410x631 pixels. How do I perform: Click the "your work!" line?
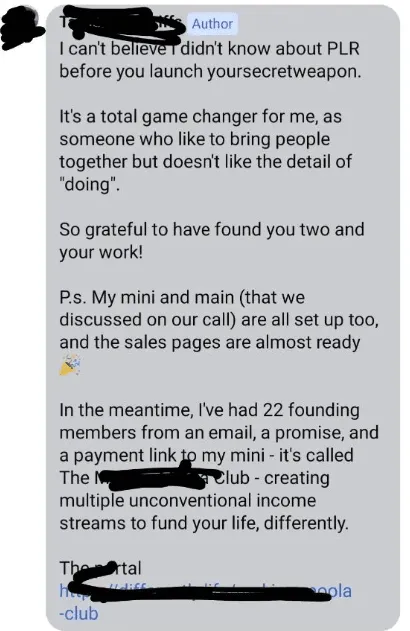pyautogui.click(x=101, y=252)
